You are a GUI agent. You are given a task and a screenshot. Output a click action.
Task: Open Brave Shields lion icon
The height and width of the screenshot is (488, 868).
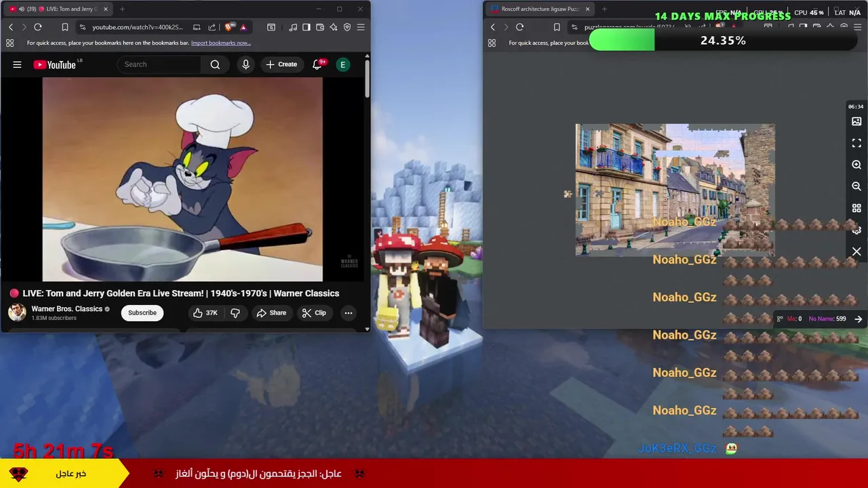pos(229,27)
